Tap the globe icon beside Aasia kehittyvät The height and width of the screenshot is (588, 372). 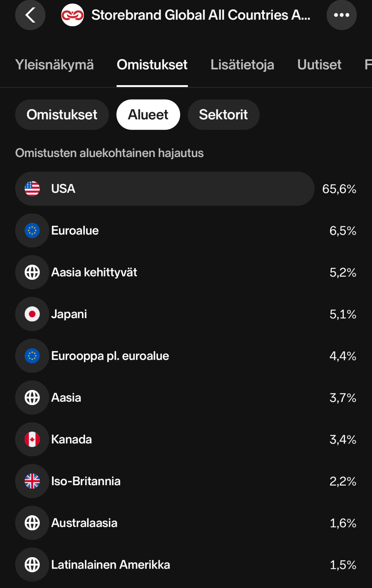[32, 272]
